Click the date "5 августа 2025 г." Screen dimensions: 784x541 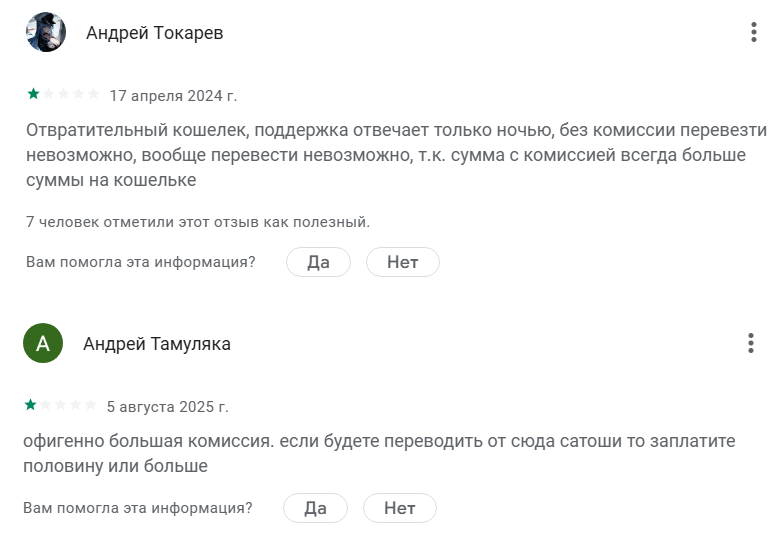167,407
